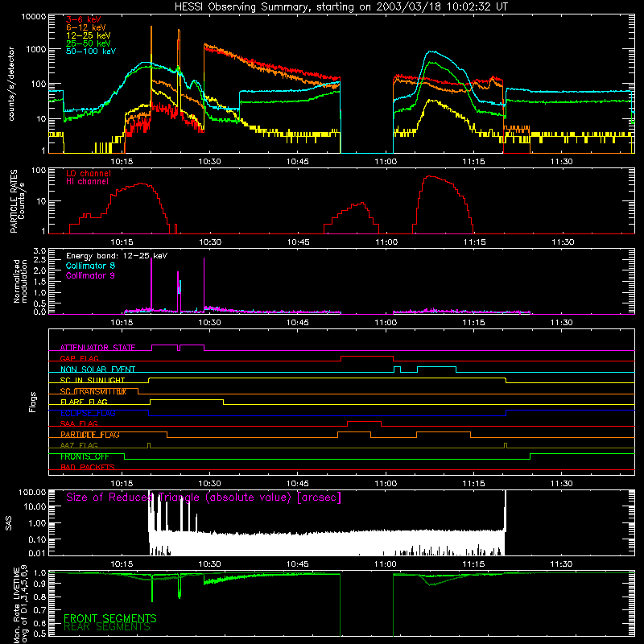The height and width of the screenshot is (644, 644).
Task: Select the Collimator 8 legend entry
Action: coord(90,266)
